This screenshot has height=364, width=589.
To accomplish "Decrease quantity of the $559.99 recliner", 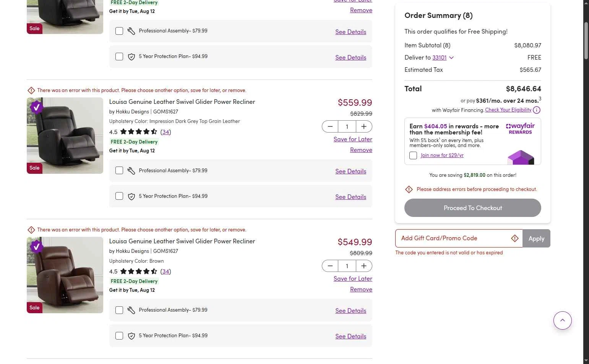I will click(330, 126).
